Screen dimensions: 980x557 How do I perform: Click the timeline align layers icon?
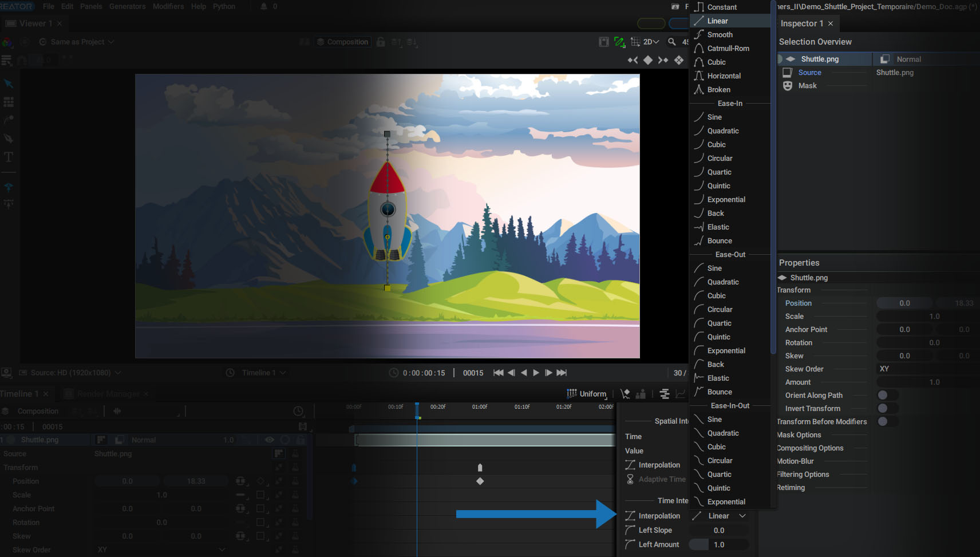[x=664, y=394]
